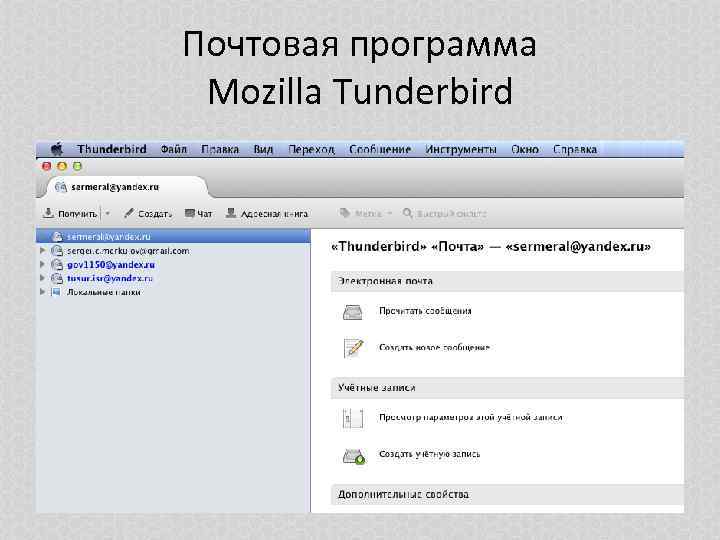Open the Thunderbird application menu
This screenshot has height=540, width=720.
tap(112, 149)
